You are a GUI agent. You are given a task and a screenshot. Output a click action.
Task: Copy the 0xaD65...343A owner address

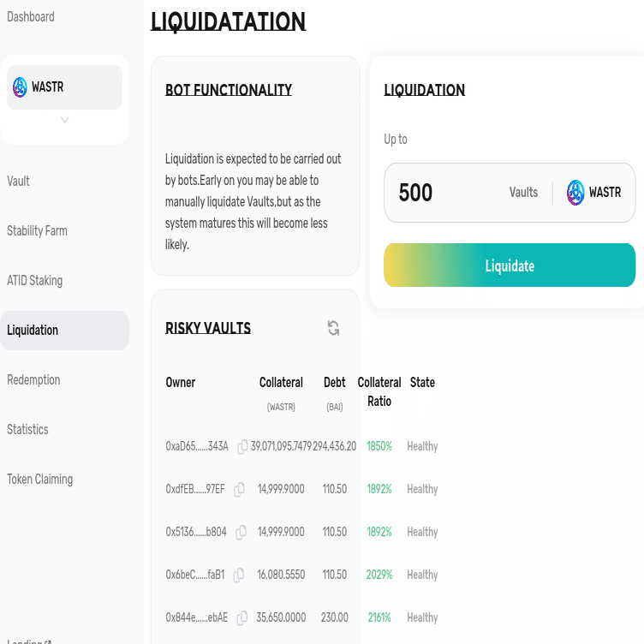[x=242, y=446]
